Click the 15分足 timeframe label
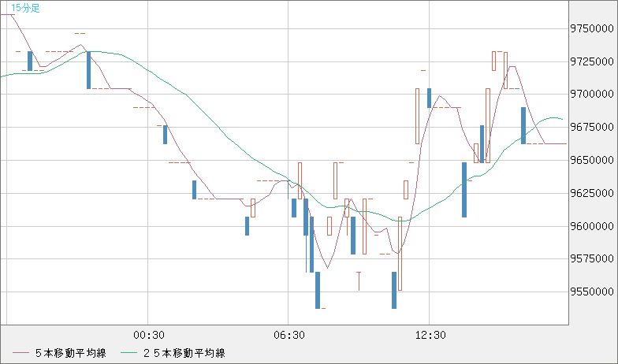 coord(25,8)
